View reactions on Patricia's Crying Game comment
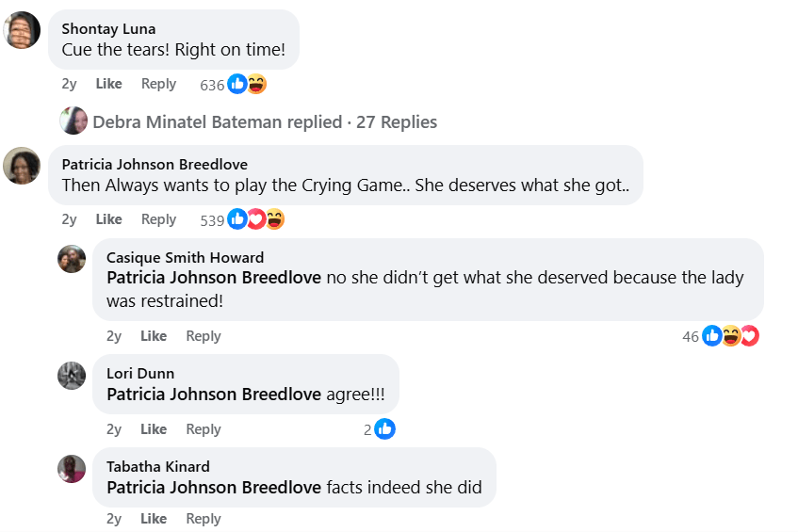 point(241,220)
